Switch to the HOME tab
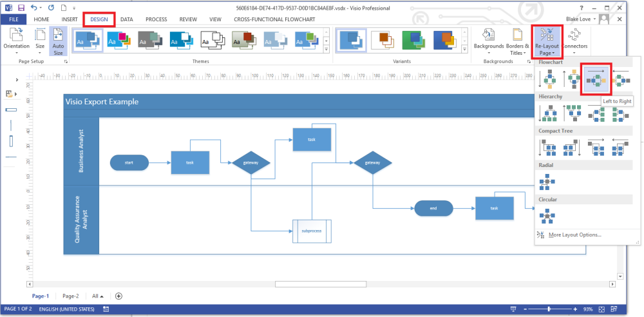The height and width of the screenshot is (317, 644). click(x=41, y=19)
